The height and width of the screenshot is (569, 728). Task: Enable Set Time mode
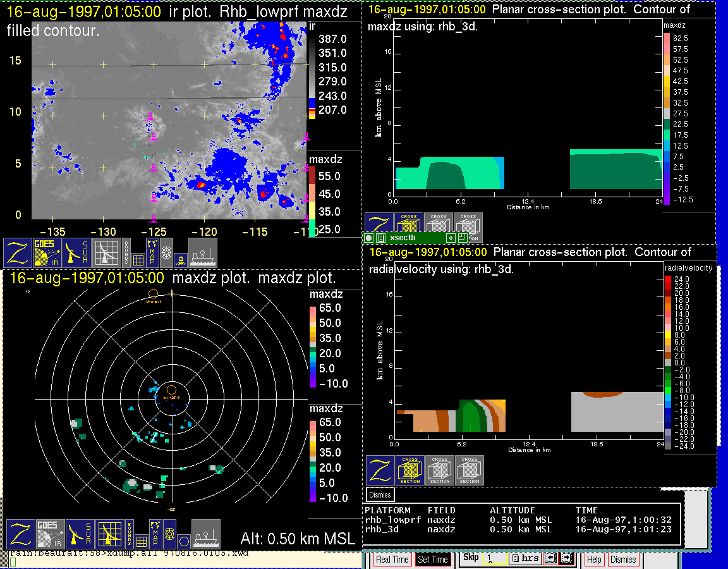tap(433, 560)
